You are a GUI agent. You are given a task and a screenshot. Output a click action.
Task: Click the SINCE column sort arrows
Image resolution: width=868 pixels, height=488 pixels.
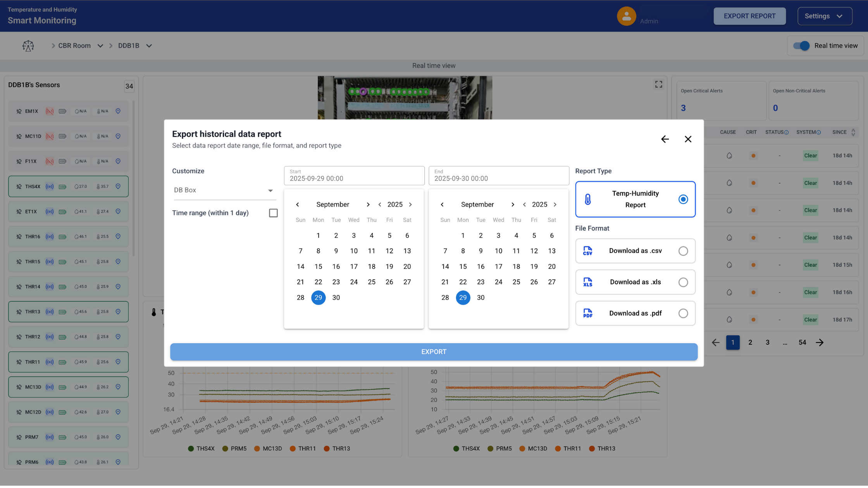click(x=853, y=132)
